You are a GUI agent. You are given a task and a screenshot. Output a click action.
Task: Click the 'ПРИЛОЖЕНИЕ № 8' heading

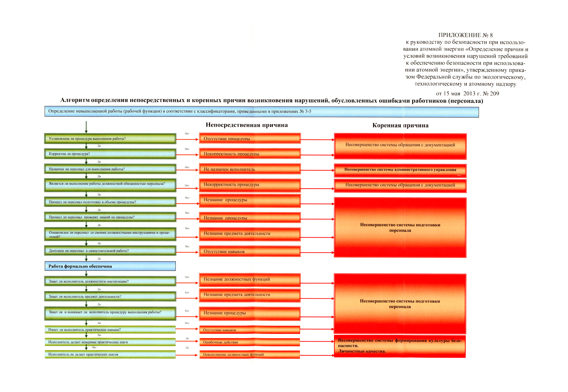(465, 35)
